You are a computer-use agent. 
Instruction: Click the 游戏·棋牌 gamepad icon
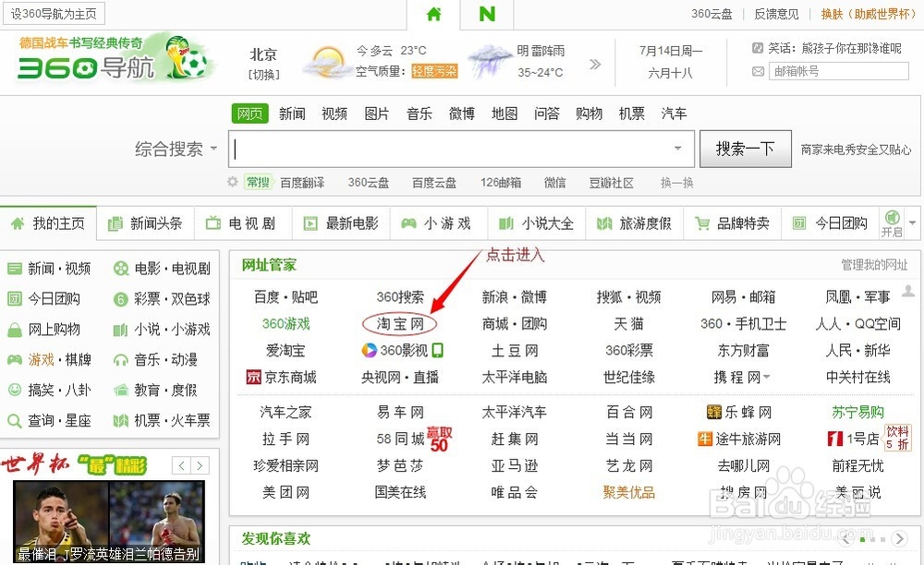(14, 360)
